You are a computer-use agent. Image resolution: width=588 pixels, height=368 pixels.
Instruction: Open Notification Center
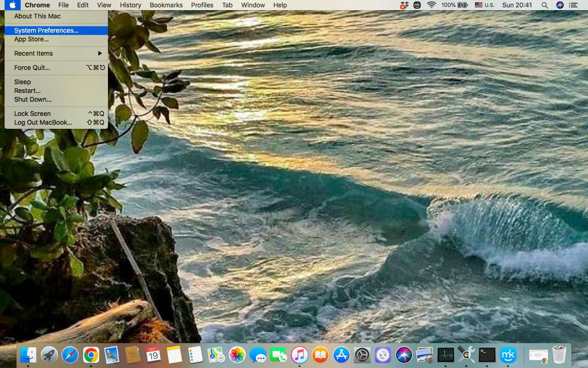point(573,5)
